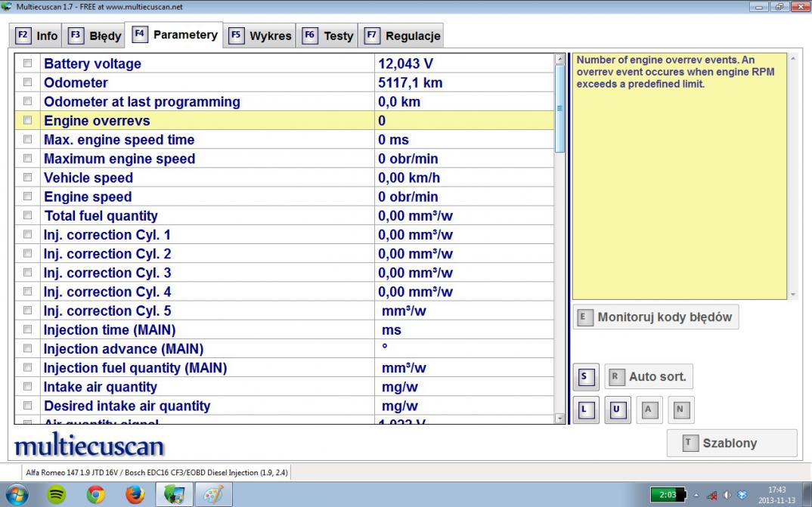Select the Parametery tab
812x507 pixels.
175,35
